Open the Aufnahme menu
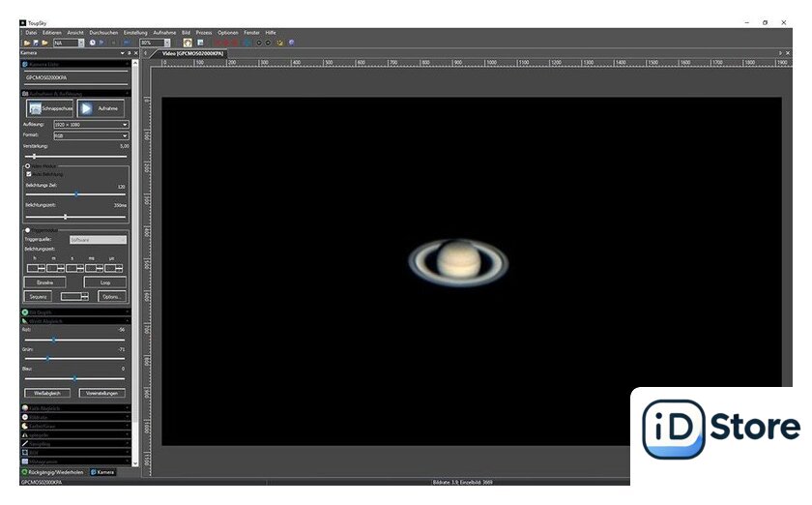This screenshot has height=505, width=812. click(x=164, y=32)
